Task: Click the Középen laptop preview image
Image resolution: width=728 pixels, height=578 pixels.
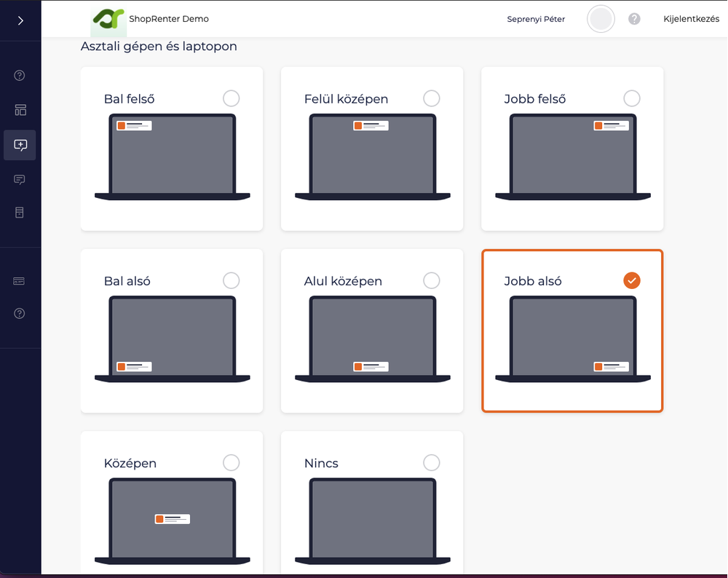Action: click(x=173, y=520)
